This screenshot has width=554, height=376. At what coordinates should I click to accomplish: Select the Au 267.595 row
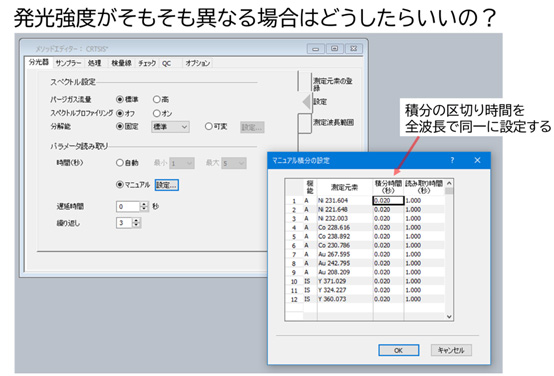click(x=365, y=254)
